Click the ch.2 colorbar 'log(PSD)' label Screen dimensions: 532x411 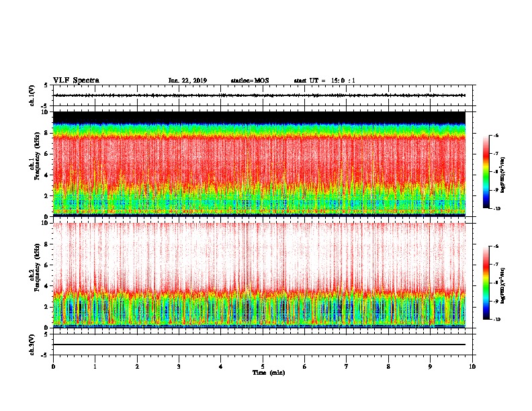[503, 286]
